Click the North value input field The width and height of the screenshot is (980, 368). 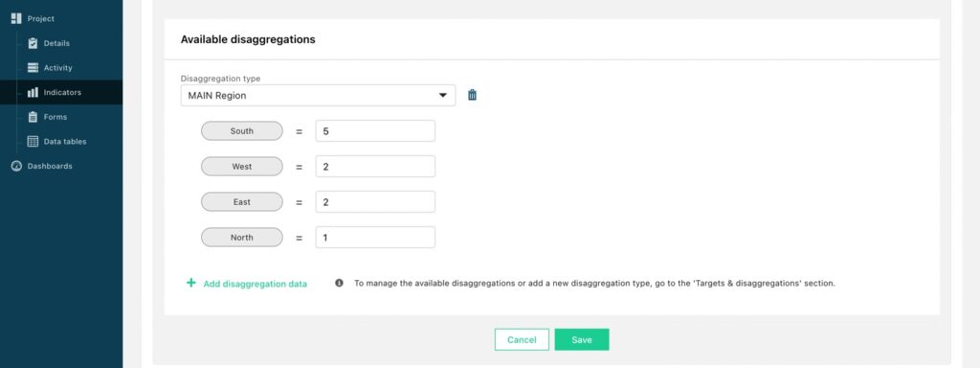tap(375, 238)
